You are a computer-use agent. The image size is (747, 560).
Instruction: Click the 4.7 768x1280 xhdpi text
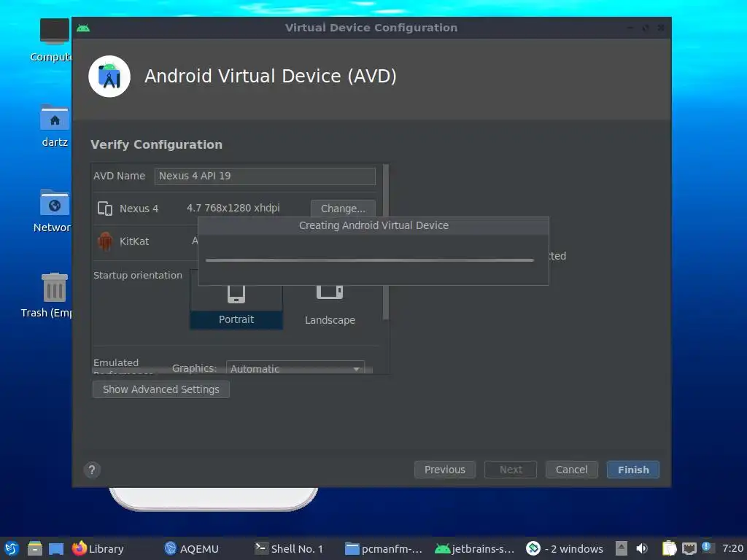233,208
